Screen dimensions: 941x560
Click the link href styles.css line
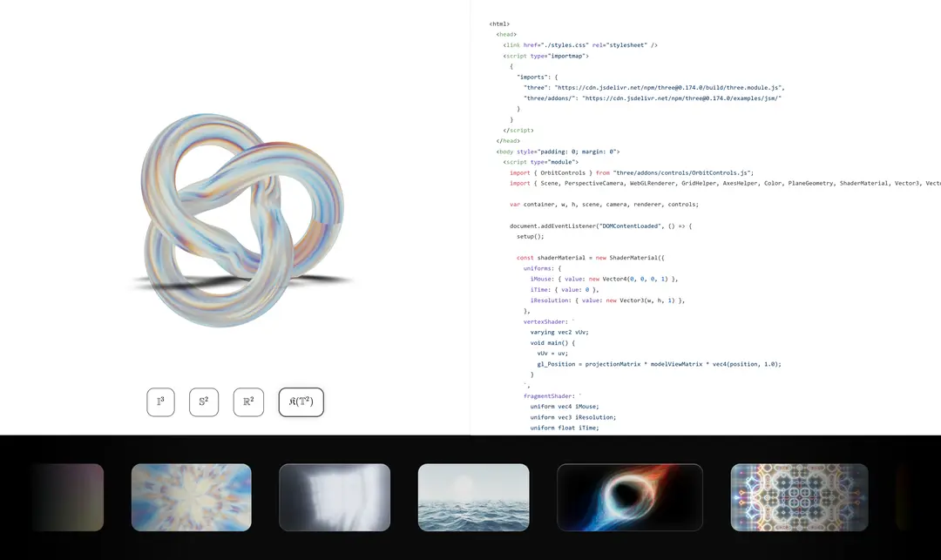[x=580, y=45]
